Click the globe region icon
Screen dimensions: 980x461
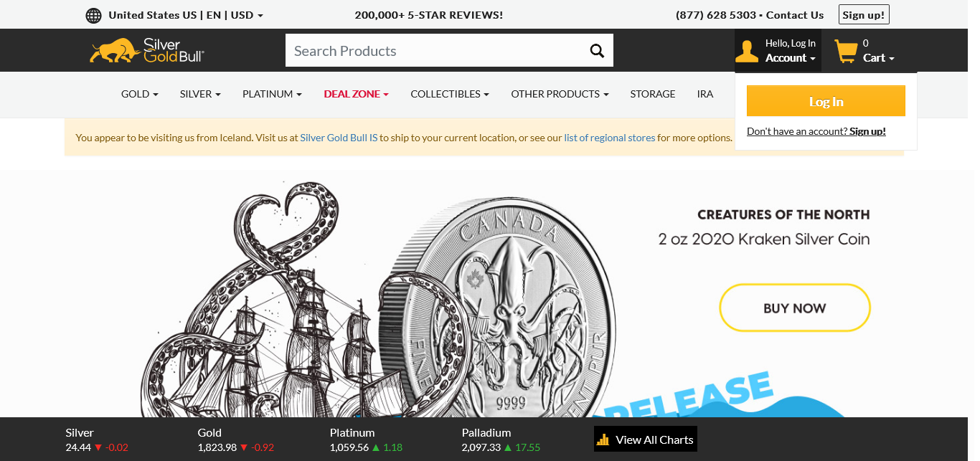[93, 15]
